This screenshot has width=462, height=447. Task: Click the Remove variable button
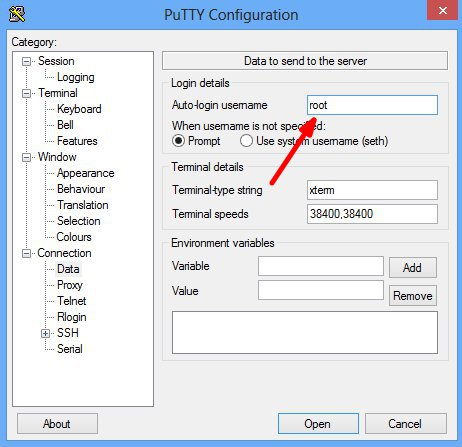coord(413,296)
